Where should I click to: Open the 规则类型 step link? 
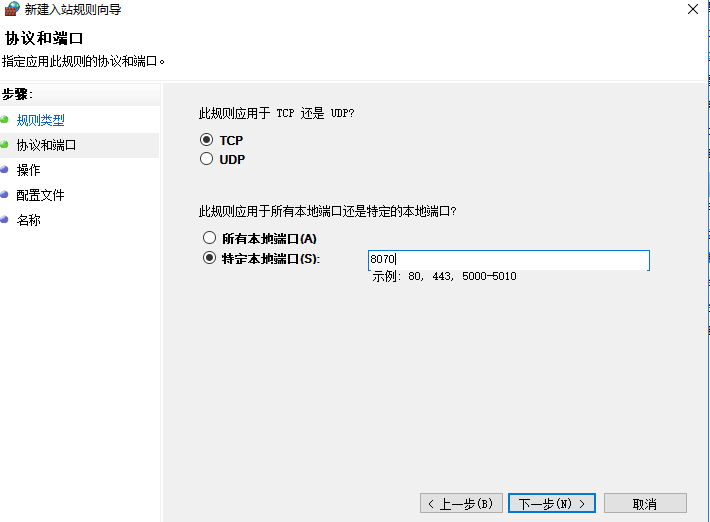pos(41,120)
